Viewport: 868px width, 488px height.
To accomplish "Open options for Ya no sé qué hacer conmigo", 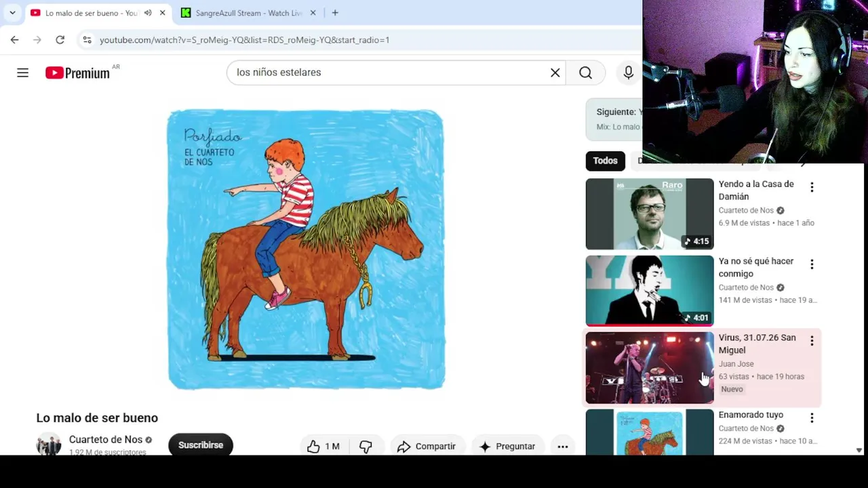I will (812, 264).
